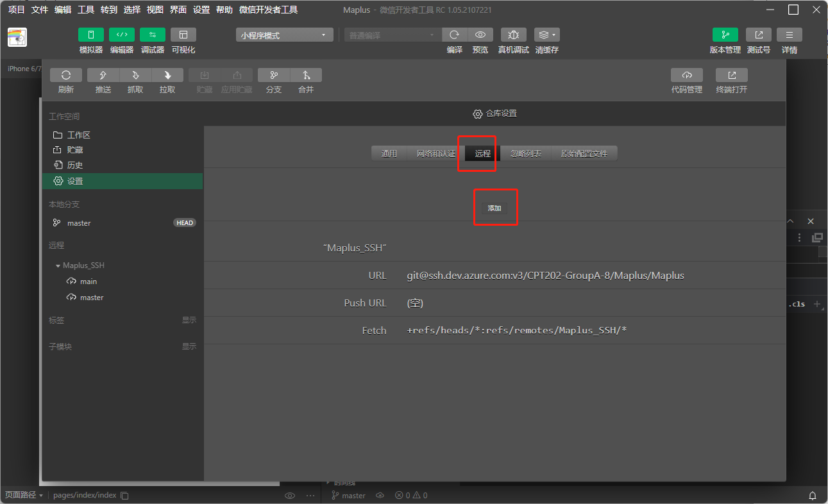Switch to the 网络和认证 tab
828x504 pixels.
coord(436,154)
